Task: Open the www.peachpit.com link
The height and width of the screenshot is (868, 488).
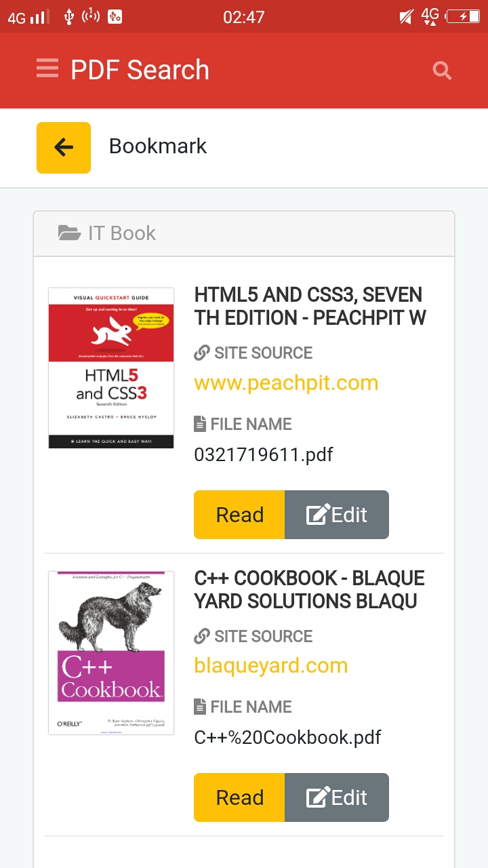Action: pos(286,382)
